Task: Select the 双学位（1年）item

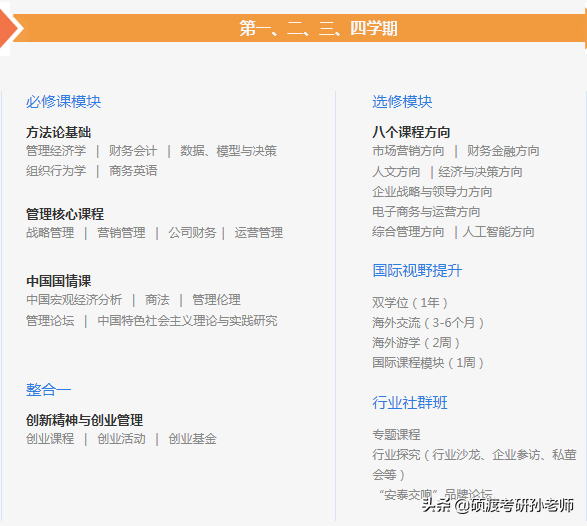Action: tap(410, 302)
